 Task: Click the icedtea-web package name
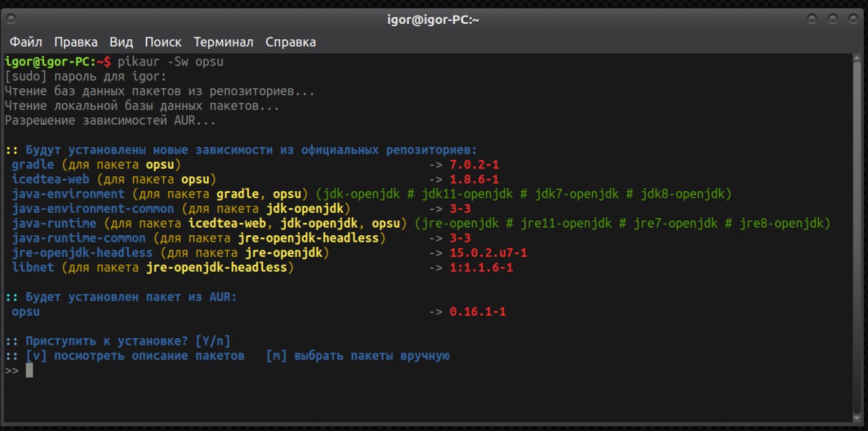pos(50,179)
